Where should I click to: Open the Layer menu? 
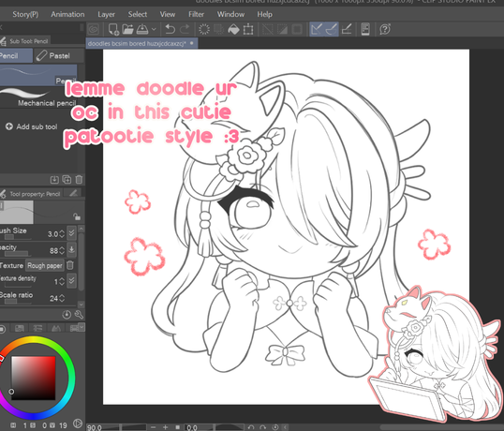[107, 14]
